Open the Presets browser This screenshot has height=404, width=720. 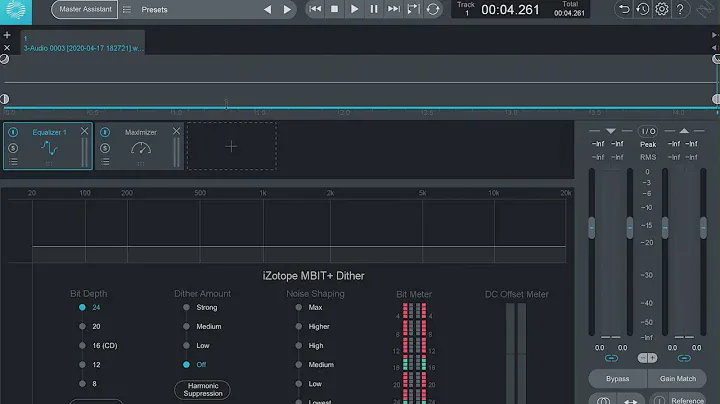point(155,10)
